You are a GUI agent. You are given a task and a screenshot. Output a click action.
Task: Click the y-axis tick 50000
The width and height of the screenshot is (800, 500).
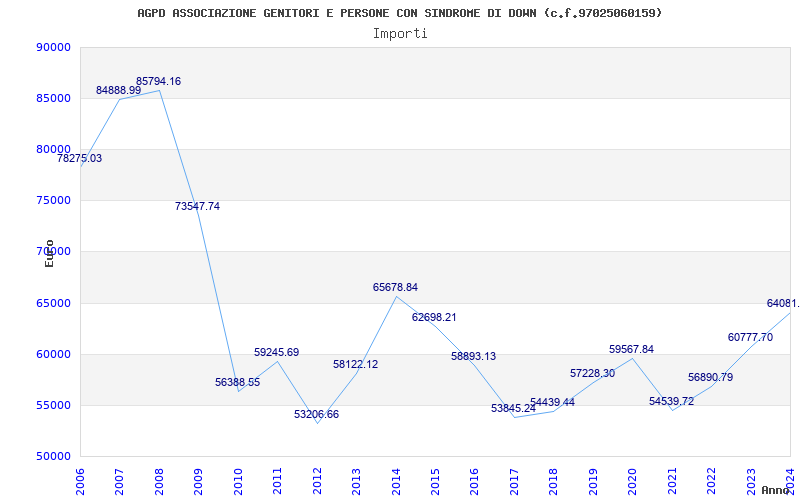click(x=53, y=457)
